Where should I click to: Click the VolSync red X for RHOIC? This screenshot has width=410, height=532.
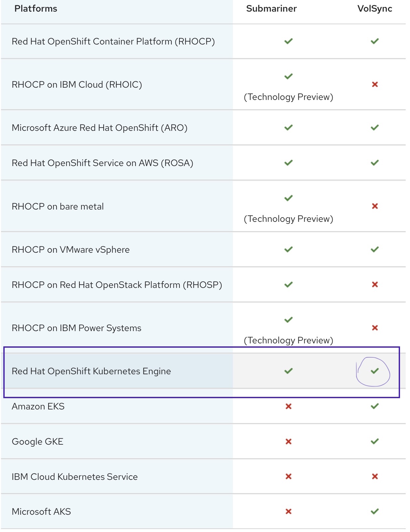click(x=375, y=84)
